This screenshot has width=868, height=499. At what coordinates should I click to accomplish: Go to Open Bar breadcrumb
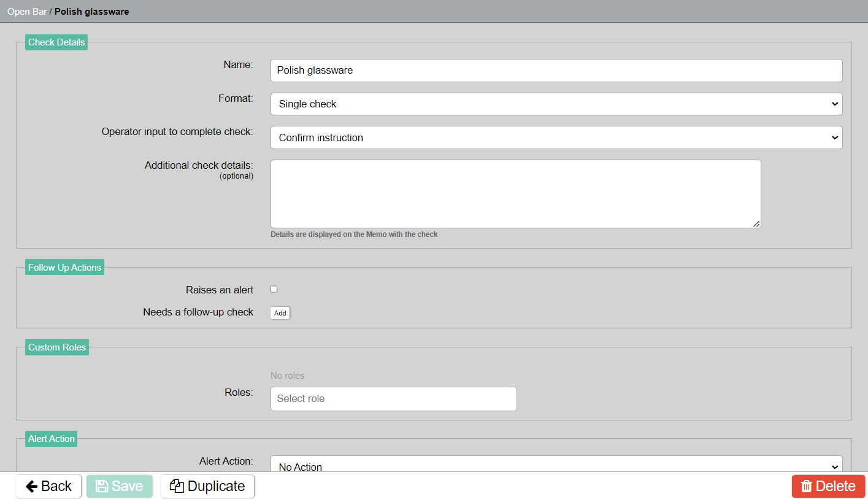point(27,12)
